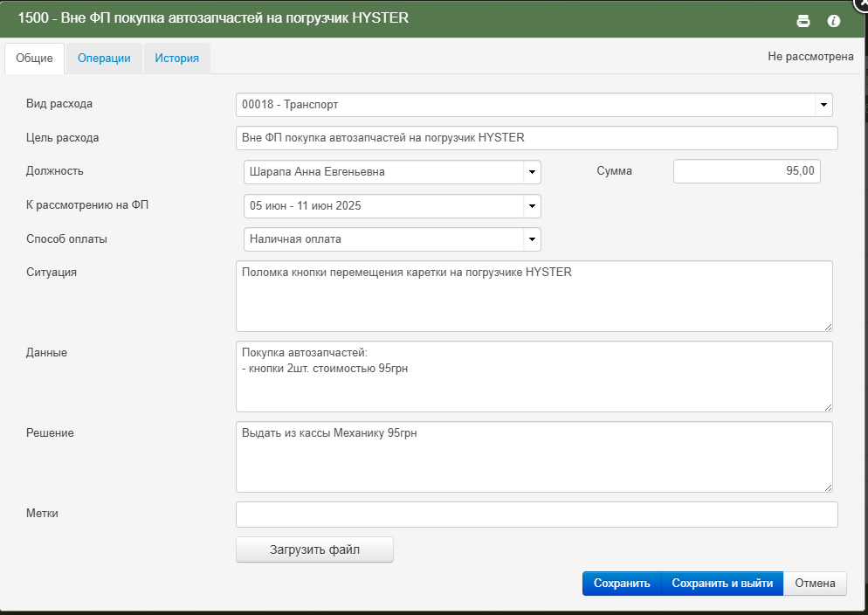This screenshot has height=615, width=868.
Task: Expand К рассмотрению на ФП period dropdown
Action: tap(532, 206)
